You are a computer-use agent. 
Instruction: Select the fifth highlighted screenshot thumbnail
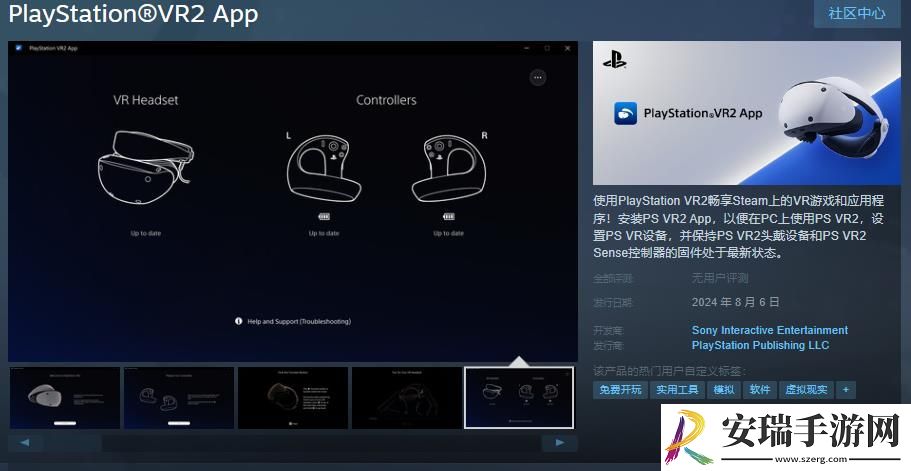(519, 398)
